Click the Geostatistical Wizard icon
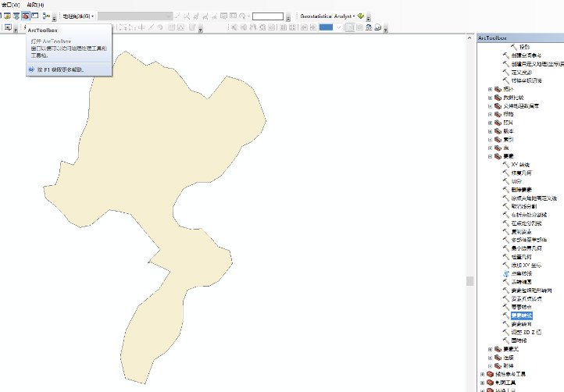Screen dimensions: 564x392 [x=362, y=16]
